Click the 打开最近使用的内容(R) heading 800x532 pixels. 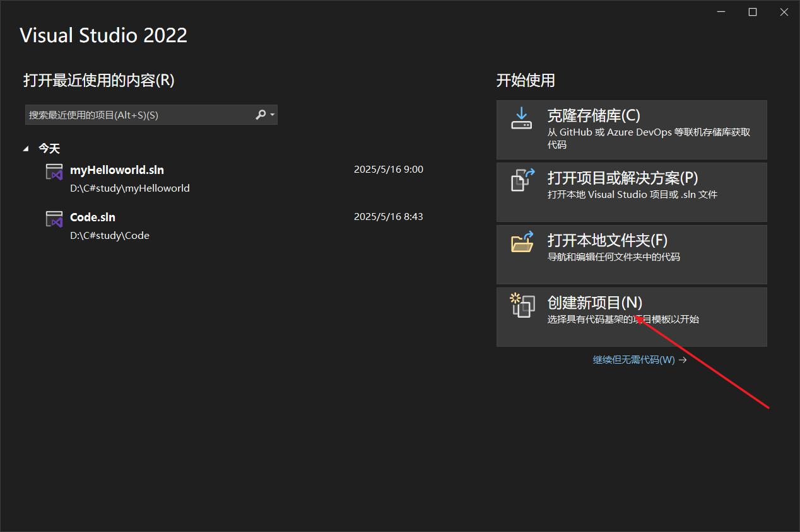99,80
